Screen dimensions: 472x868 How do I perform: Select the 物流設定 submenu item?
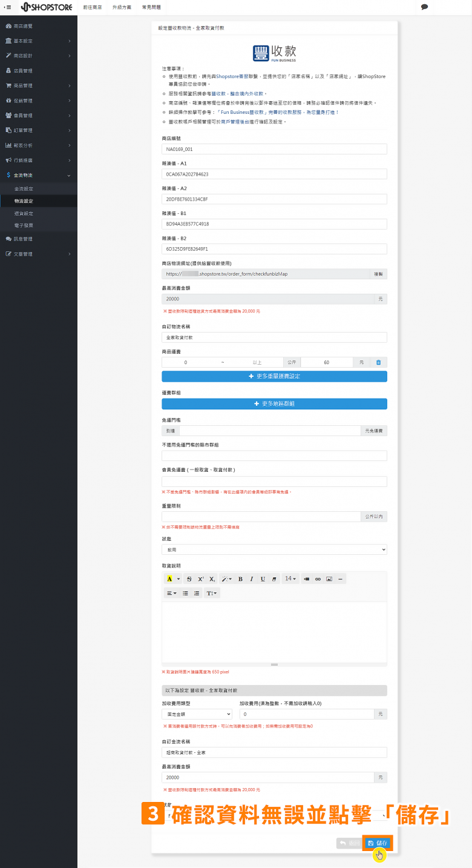(39, 201)
